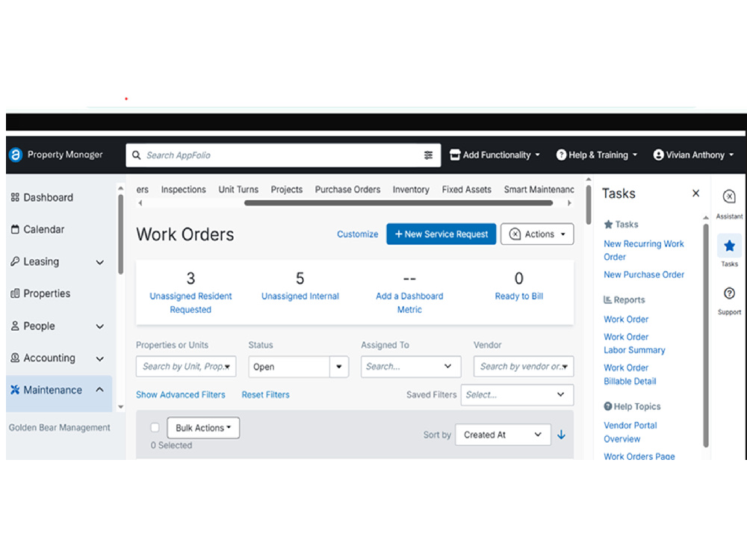747x560 pixels.
Task: Switch to Purchase Orders tab
Action: 348,190
